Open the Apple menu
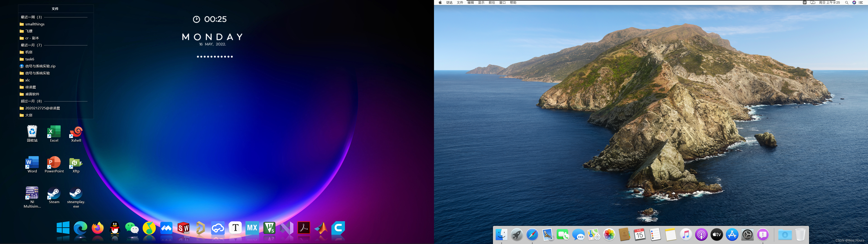Image resolution: width=868 pixels, height=244 pixels. pyautogui.click(x=440, y=3)
